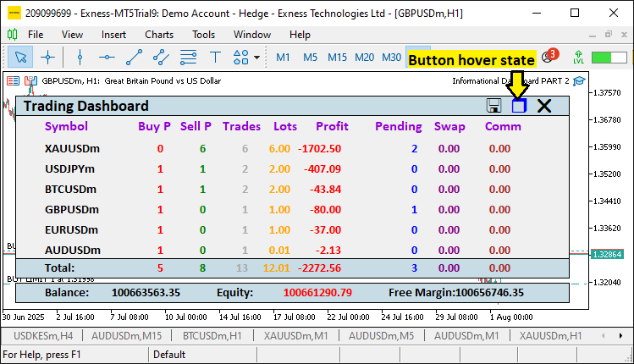634x364 pixels.
Task: Switch chart to M20 timeframe
Action: (364, 58)
